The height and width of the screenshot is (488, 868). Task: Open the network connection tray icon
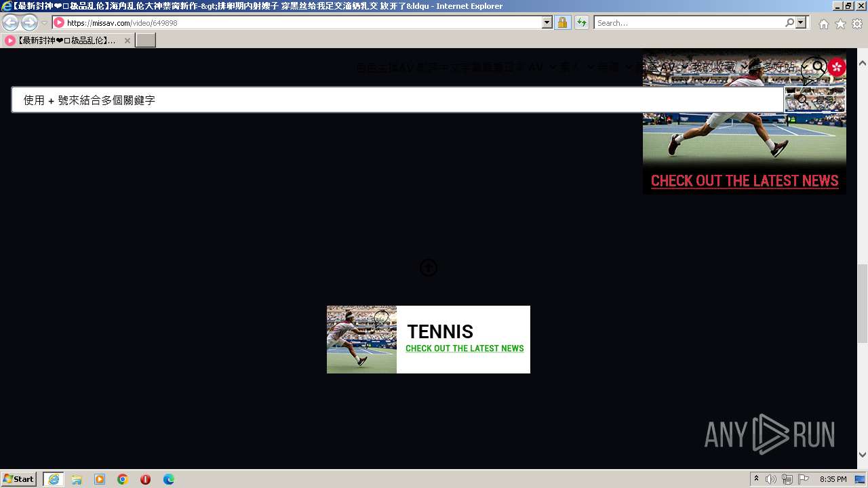tap(787, 479)
